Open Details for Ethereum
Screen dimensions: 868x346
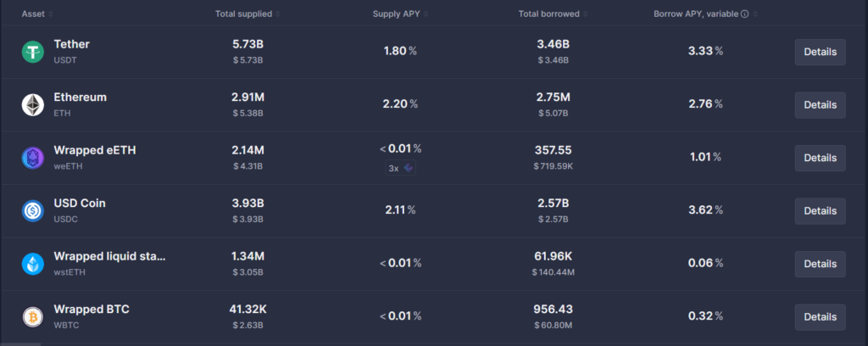[820, 104]
